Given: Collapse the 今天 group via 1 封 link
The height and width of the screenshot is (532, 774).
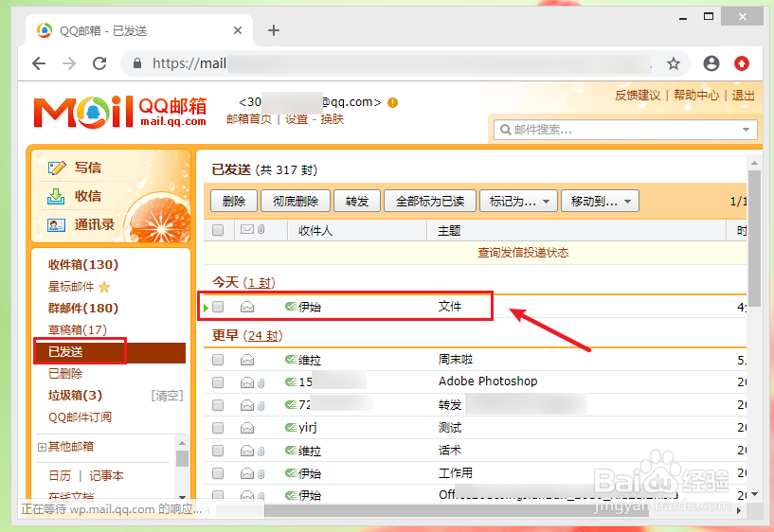Looking at the screenshot, I should (260, 283).
